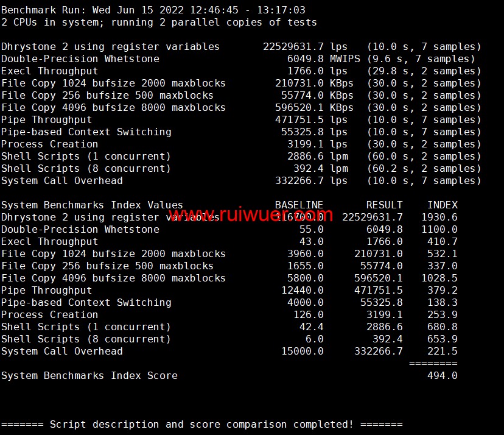Click the final Index Score 494.0

442,376
